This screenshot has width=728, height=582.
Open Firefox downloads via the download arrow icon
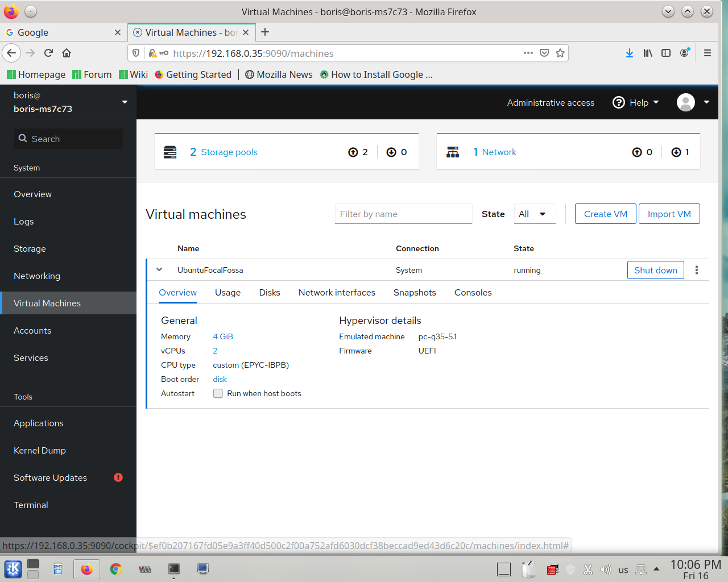pyautogui.click(x=629, y=53)
